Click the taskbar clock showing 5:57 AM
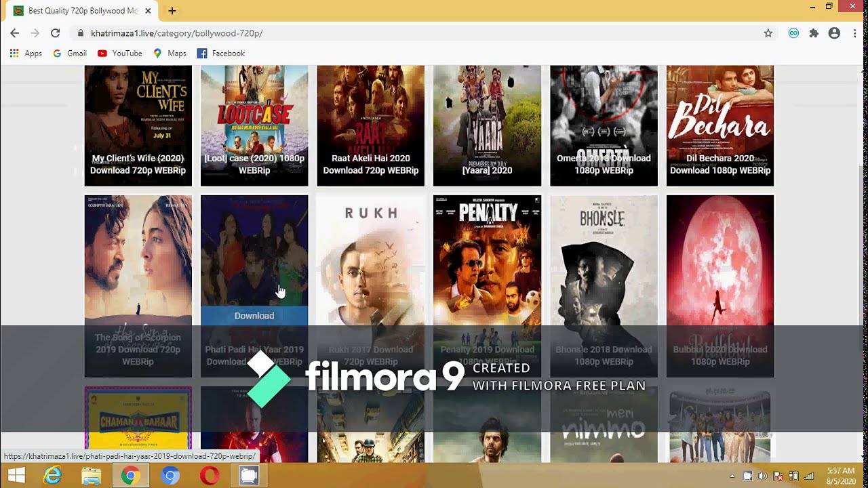This screenshot has height=488, width=868. point(841,476)
